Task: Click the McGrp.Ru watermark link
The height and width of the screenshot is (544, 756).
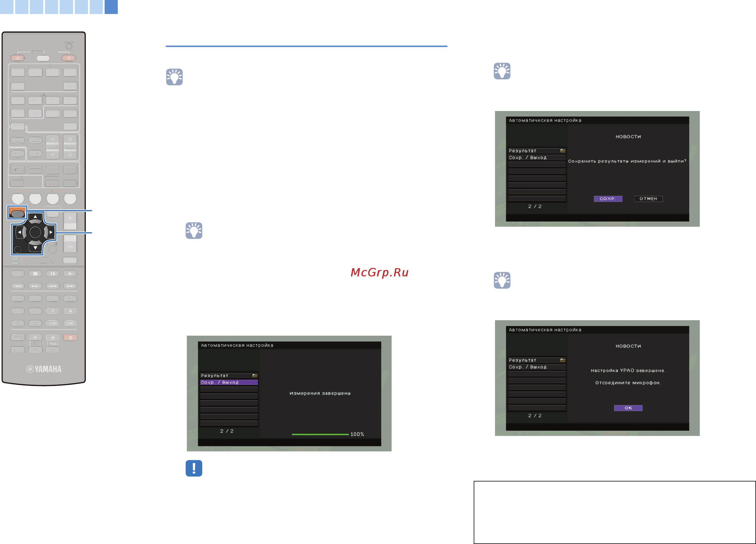Action: click(x=380, y=273)
